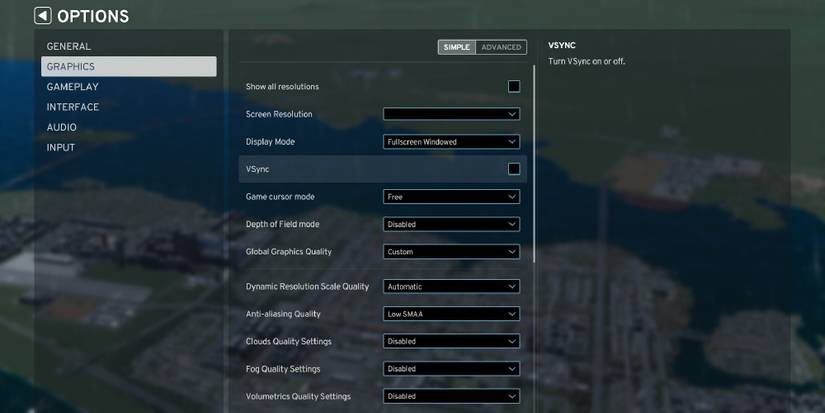Go to the Gameplay options category
Screen dimensions: 825x413
(x=72, y=87)
